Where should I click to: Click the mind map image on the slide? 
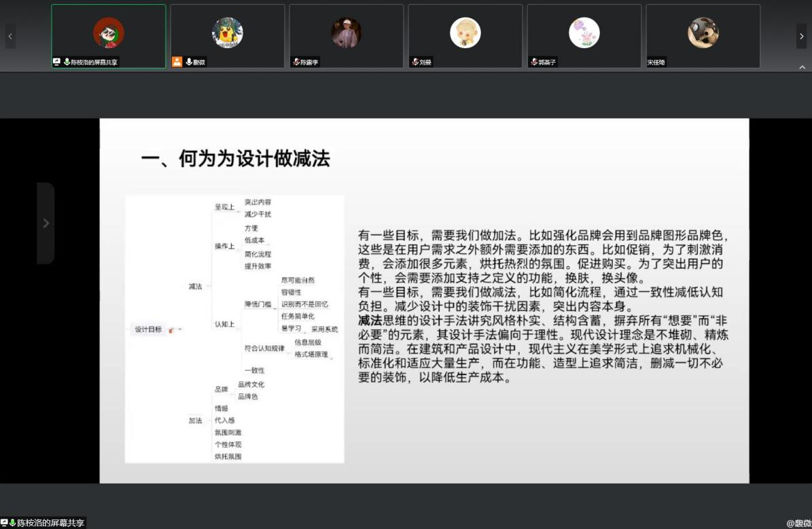(234, 329)
